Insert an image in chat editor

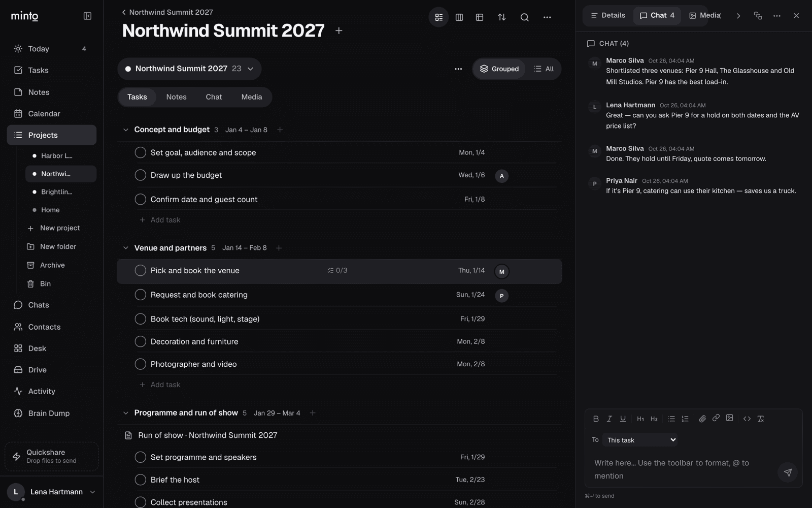pyautogui.click(x=730, y=418)
